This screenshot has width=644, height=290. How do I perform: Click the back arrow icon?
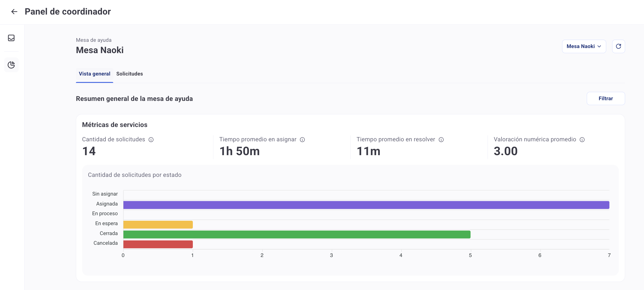point(14,12)
